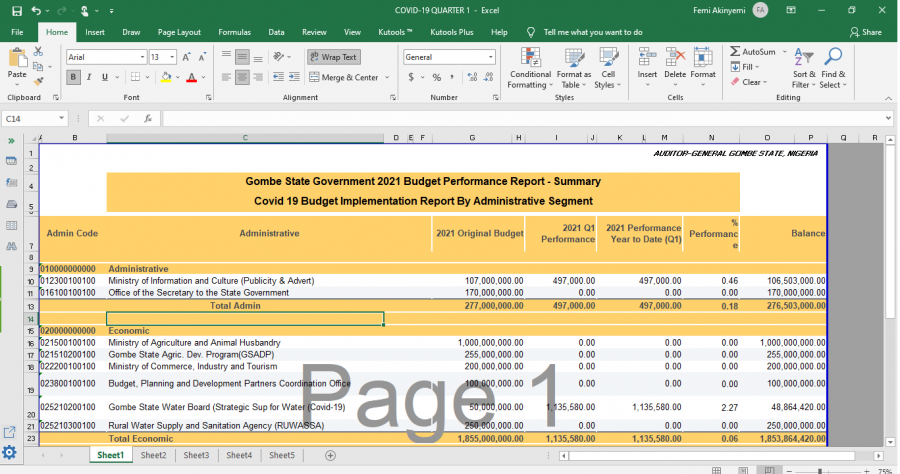900x474 pixels.
Task: Toggle Wrap Text
Action: tap(333, 57)
